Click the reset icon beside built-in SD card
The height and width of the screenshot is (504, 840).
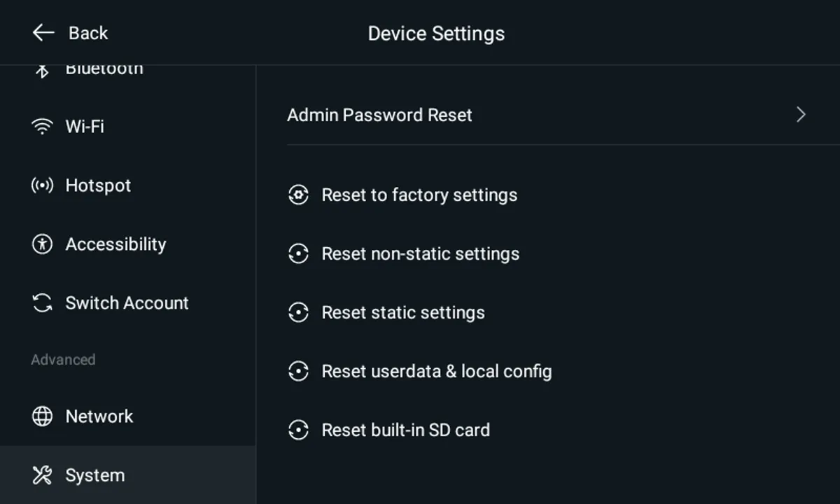pos(298,430)
